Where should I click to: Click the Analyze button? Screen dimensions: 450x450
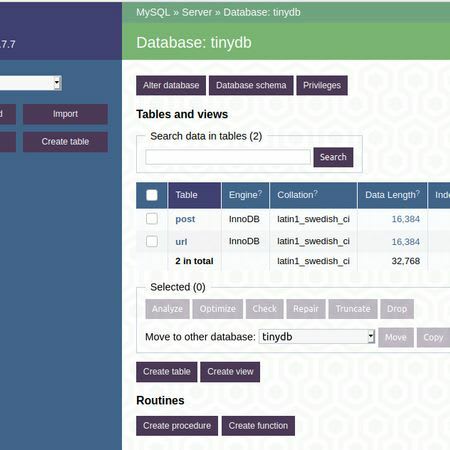pos(167,309)
